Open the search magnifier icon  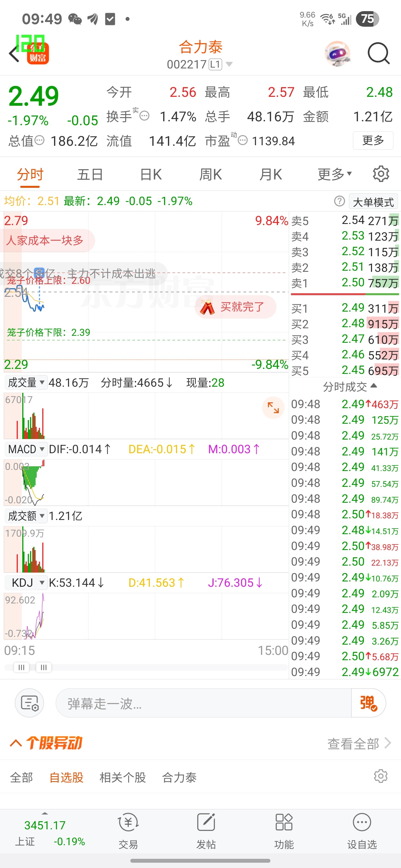click(378, 54)
